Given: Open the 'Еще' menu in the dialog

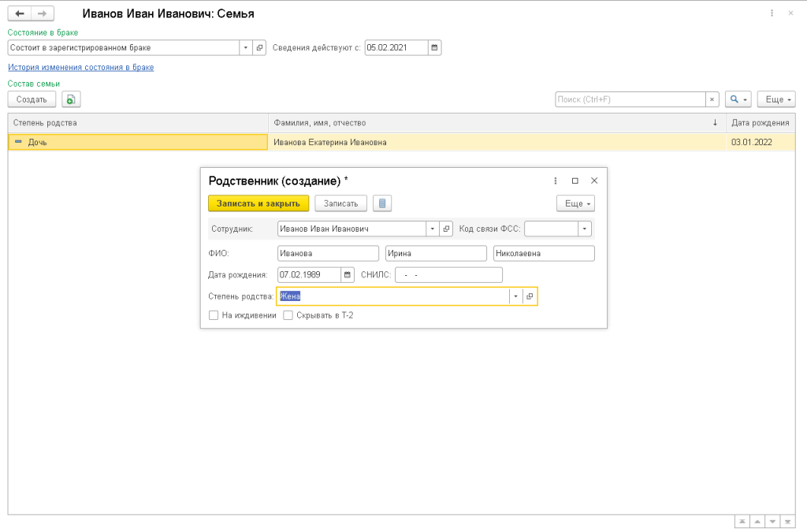Looking at the screenshot, I should point(575,203).
